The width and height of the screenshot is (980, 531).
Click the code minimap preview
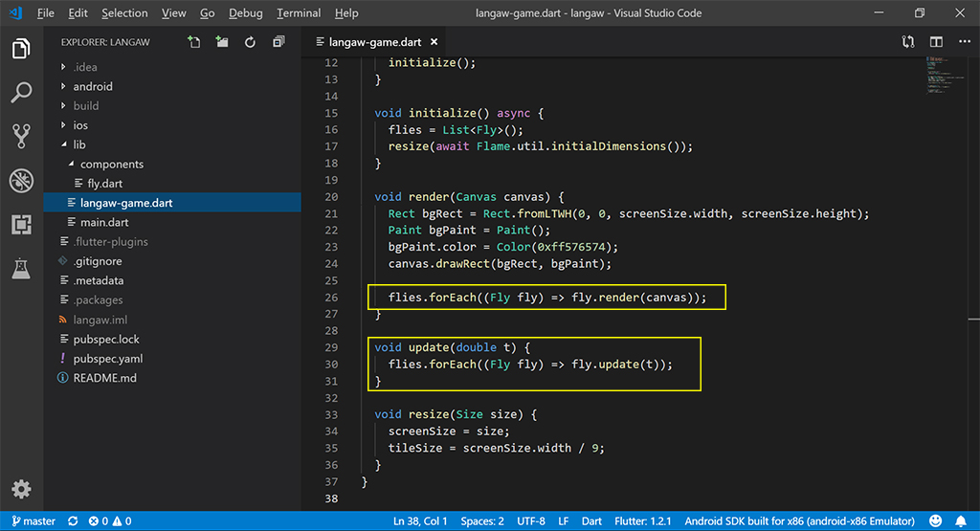(942, 75)
